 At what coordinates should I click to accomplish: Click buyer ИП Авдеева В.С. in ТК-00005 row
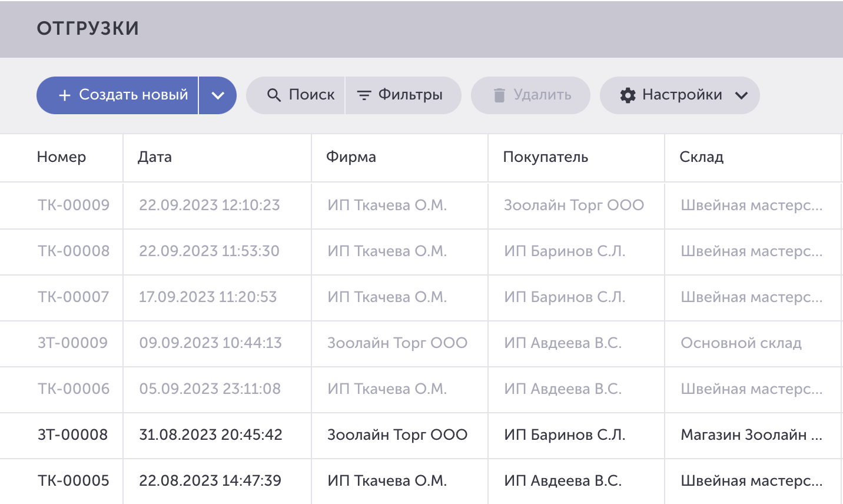point(563,480)
